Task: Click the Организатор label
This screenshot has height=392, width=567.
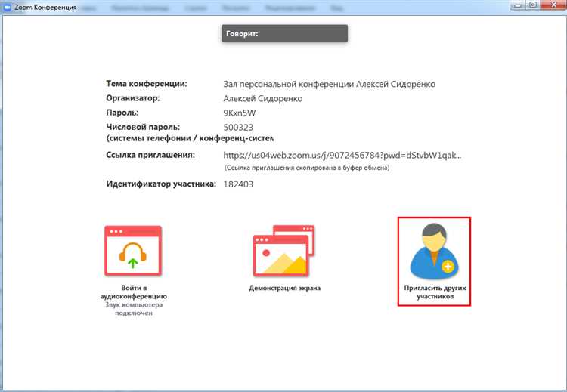Action: (133, 98)
